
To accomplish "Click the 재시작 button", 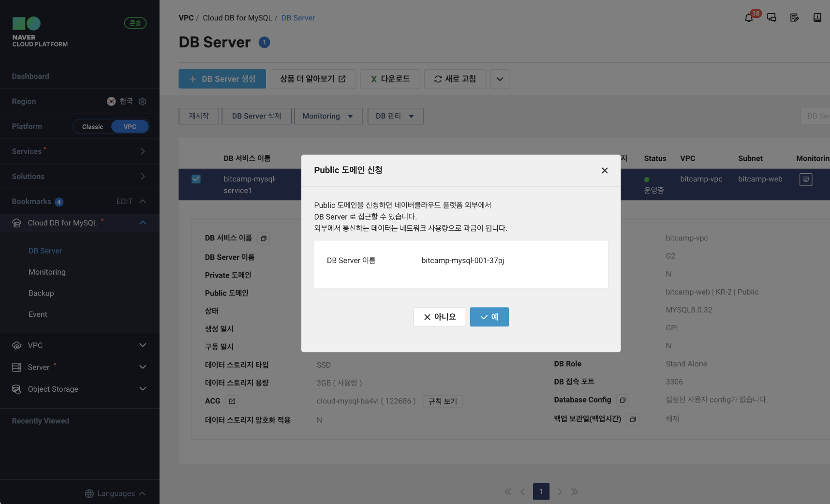I will [199, 116].
